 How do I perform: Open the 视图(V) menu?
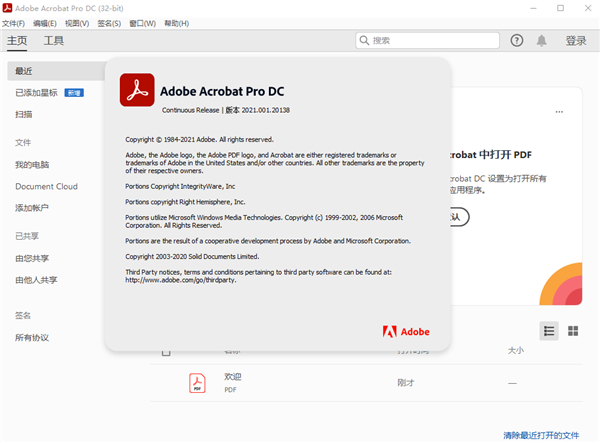(77, 23)
